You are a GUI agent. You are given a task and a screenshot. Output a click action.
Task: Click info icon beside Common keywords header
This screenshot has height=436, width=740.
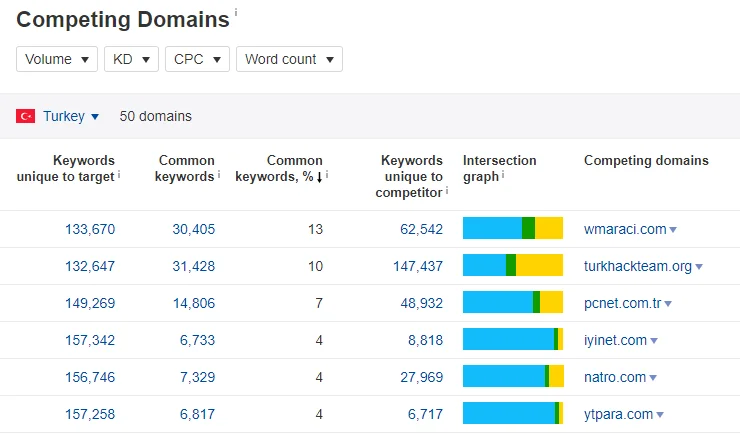point(219,176)
